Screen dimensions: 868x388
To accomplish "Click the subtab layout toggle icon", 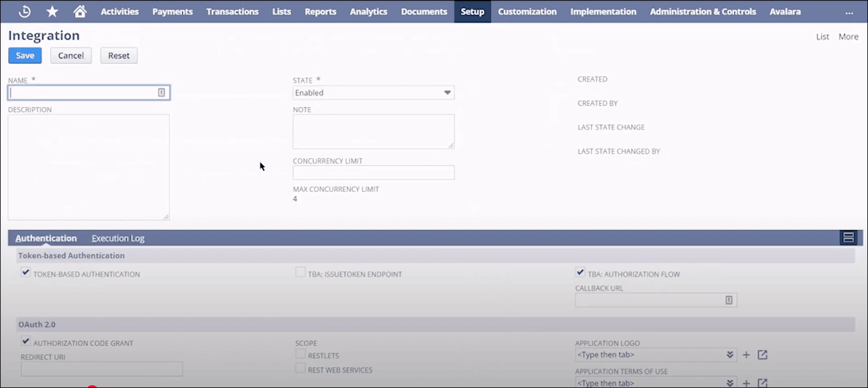I will [848, 238].
